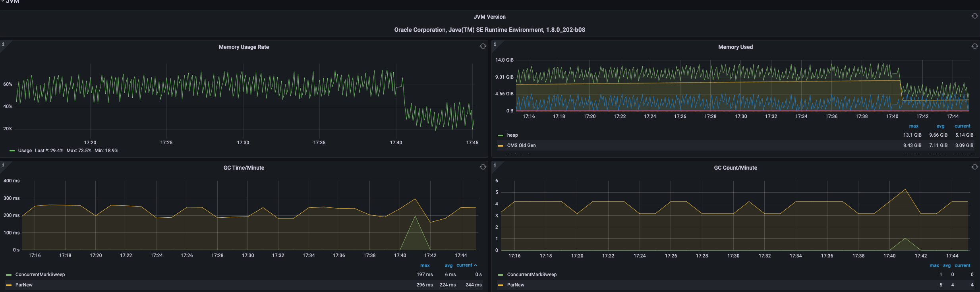Open the Memory Usage Rate panel title menu
980x292 pixels.
[x=244, y=47]
